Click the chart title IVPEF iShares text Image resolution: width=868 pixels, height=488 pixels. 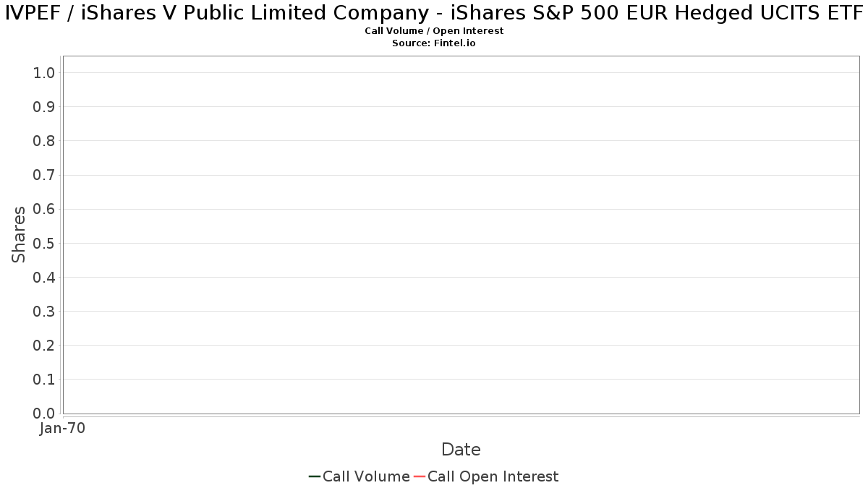pos(434,13)
